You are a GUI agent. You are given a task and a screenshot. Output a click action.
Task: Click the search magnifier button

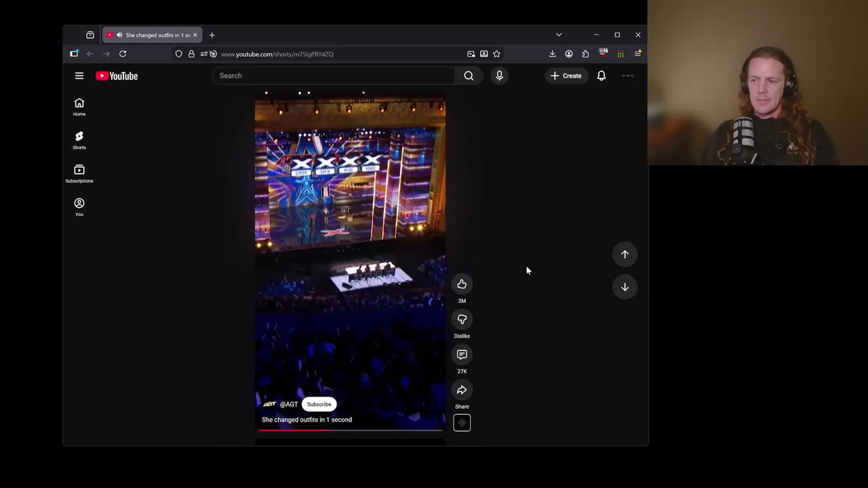point(469,76)
